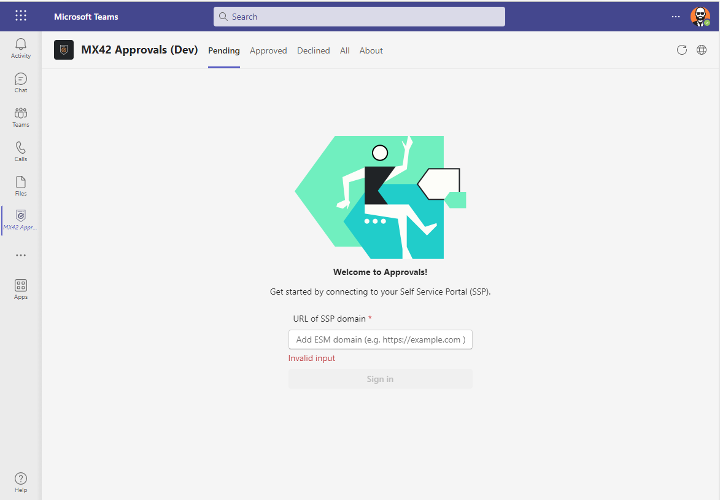The width and height of the screenshot is (720, 500).
Task: Open the profile avatar menu
Action: tap(700, 17)
